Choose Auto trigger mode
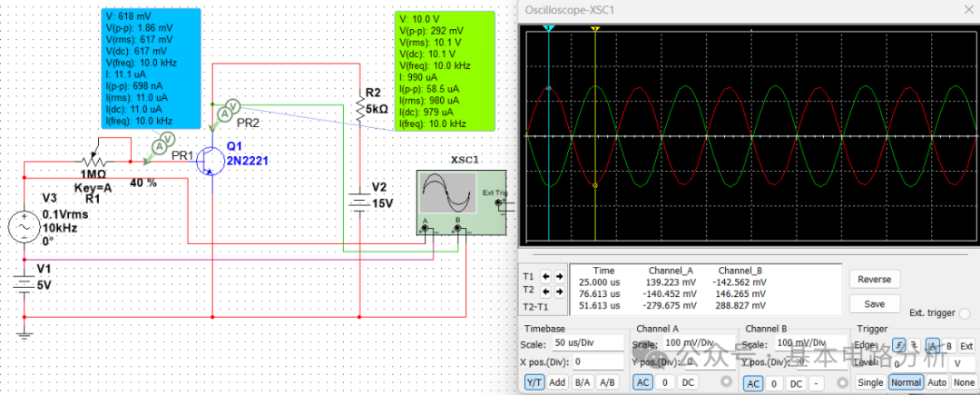This screenshot has height=395, width=980. (936, 382)
